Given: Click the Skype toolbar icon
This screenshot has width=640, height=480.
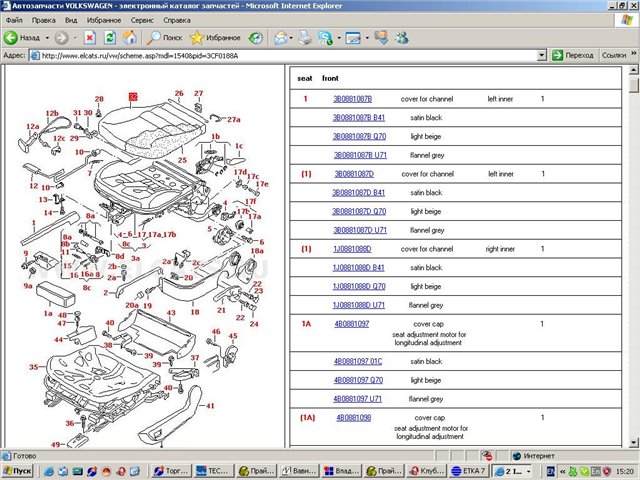Looking at the screenshot, I should (x=325, y=38).
